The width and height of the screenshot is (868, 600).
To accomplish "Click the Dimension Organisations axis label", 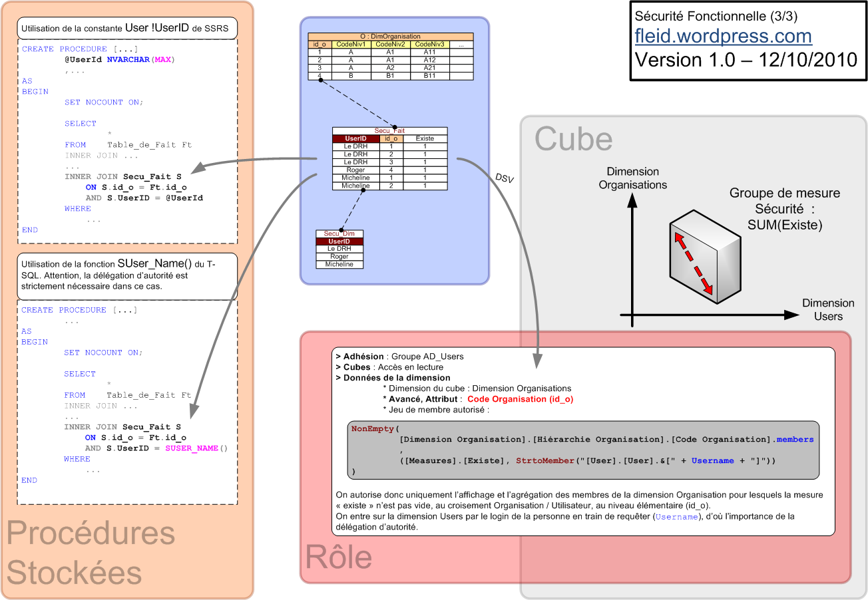I will pos(632,178).
